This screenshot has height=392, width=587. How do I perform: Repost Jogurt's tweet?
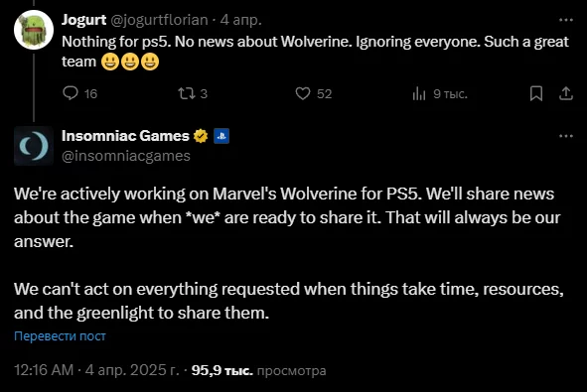[193, 93]
